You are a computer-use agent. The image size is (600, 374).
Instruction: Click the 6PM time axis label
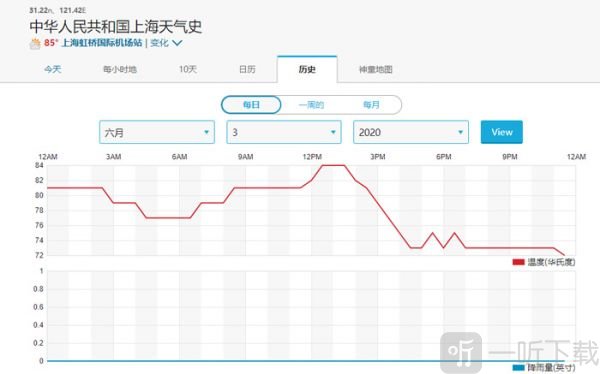444,157
